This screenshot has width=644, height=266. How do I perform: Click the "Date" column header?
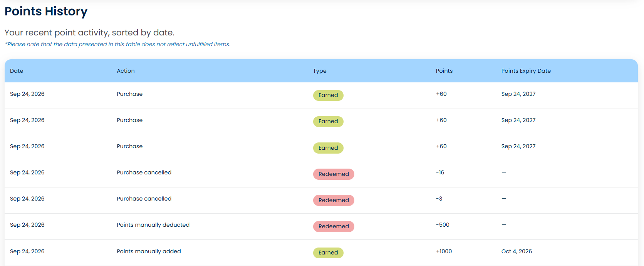tap(17, 71)
